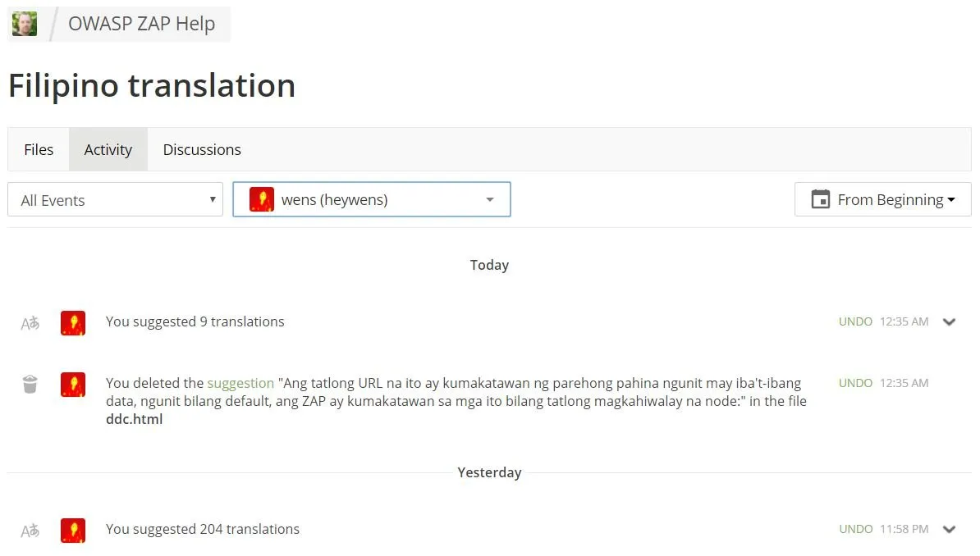Undo the deleted suggestion action
The image size is (980, 556).
[855, 383]
